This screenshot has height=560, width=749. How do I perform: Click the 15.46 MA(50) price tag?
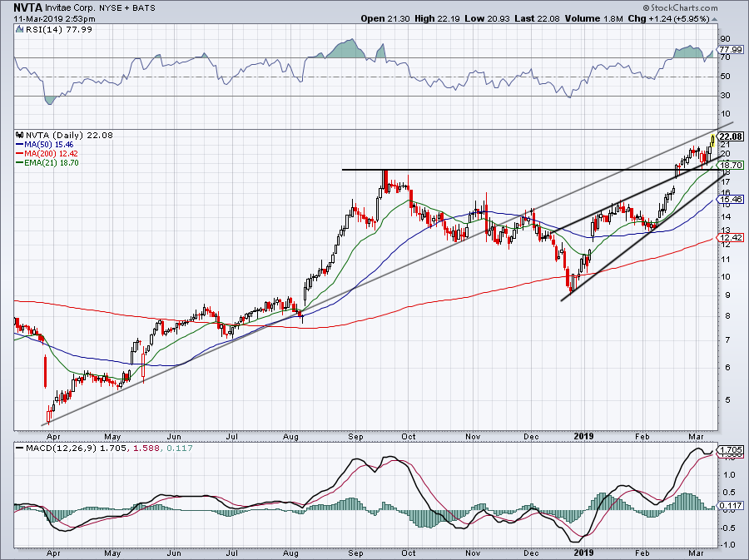(x=731, y=199)
